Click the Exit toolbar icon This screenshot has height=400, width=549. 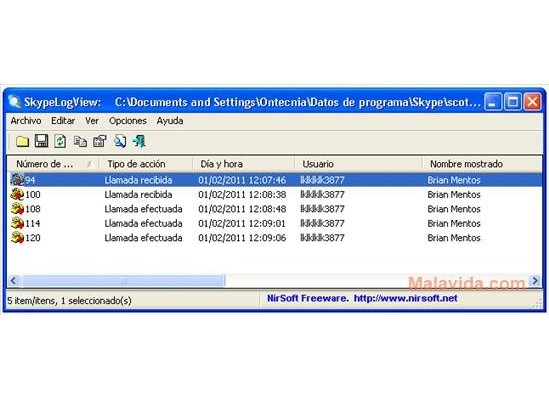click(139, 141)
